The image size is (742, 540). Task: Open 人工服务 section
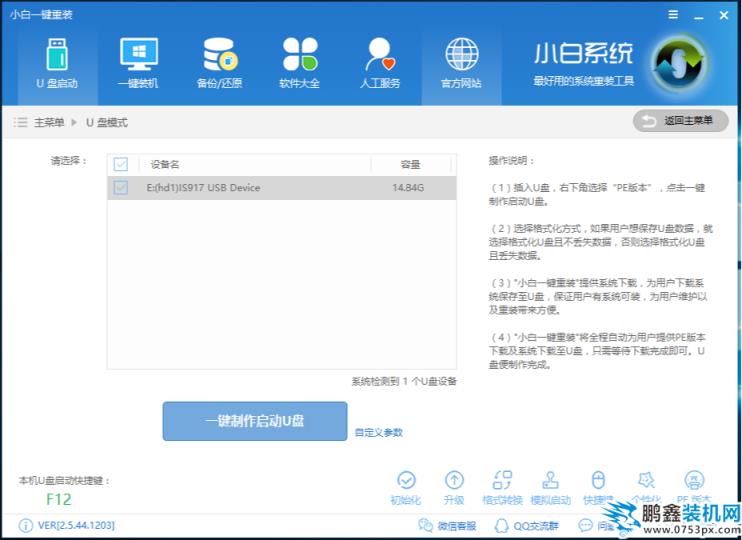coord(380,64)
